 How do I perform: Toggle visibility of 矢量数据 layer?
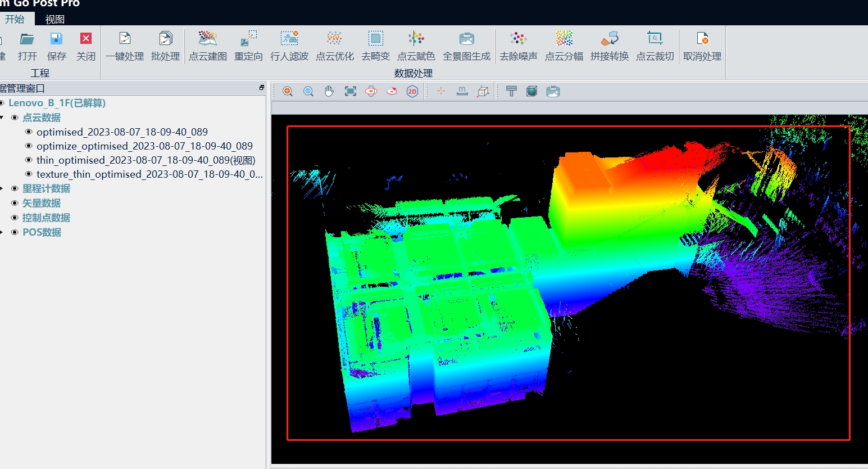(15, 203)
